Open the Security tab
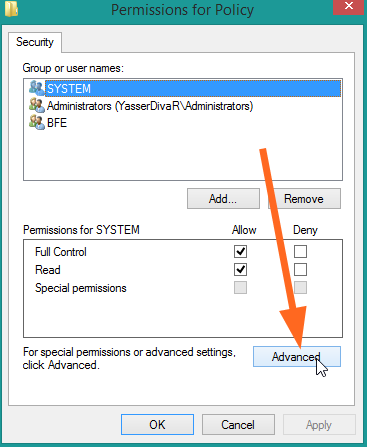Image resolution: width=367 pixels, height=447 pixels. tap(35, 42)
